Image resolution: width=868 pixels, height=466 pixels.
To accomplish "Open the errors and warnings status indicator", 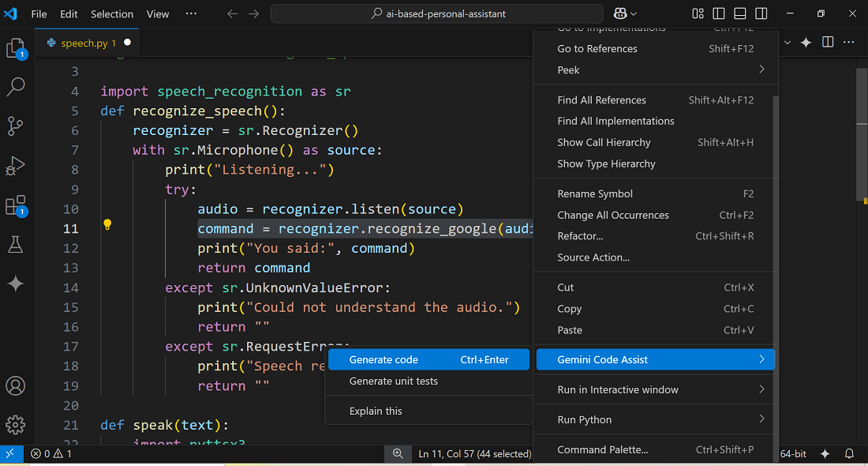I will (x=51, y=454).
